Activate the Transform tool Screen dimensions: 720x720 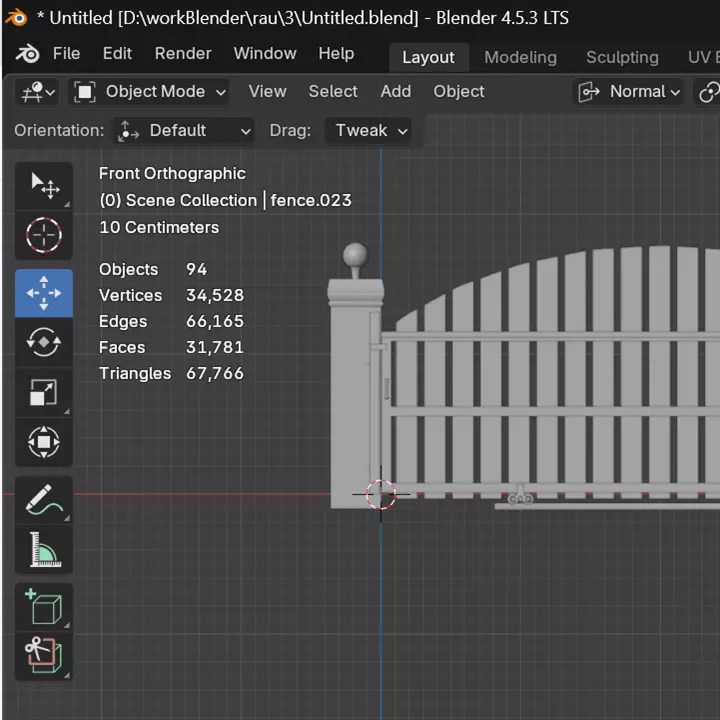pos(44,442)
